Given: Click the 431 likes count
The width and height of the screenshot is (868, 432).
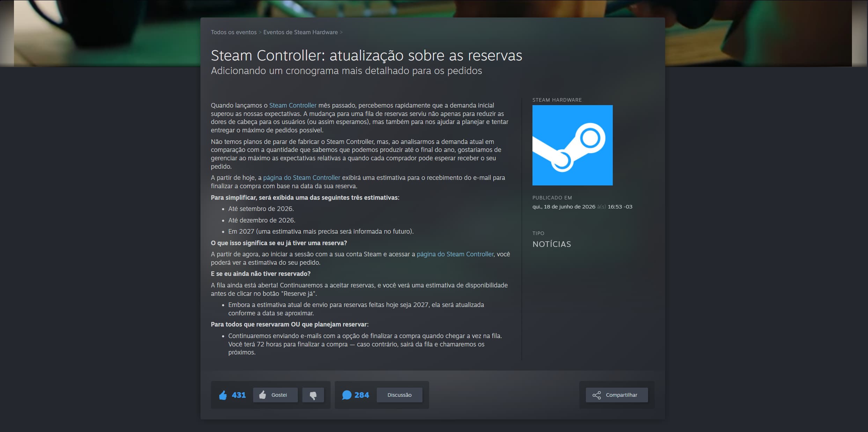Looking at the screenshot, I should pos(238,395).
